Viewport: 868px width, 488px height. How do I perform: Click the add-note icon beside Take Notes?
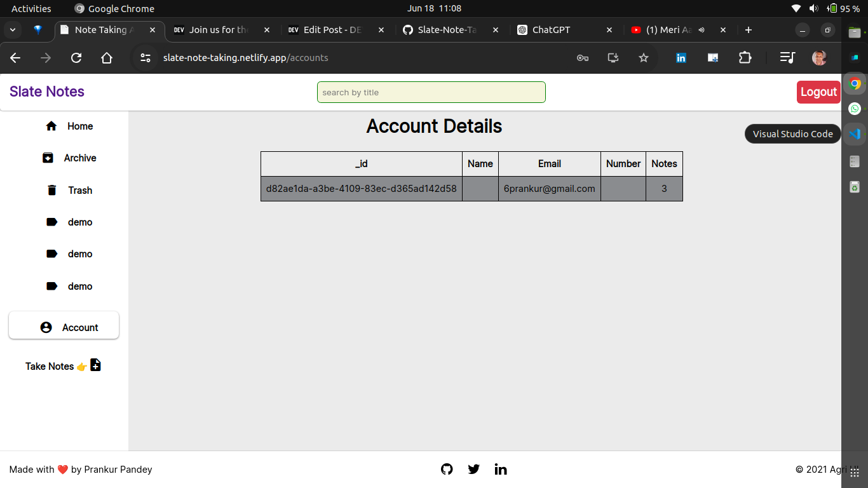pos(95,365)
